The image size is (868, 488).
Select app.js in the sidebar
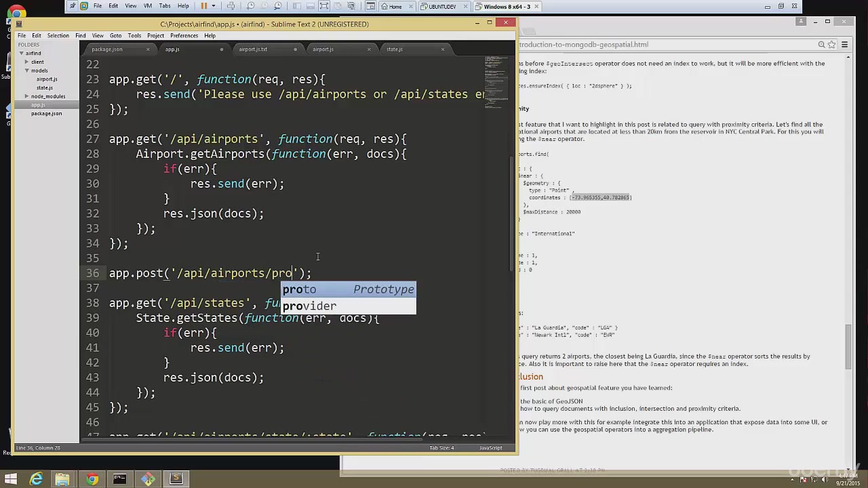[38, 105]
